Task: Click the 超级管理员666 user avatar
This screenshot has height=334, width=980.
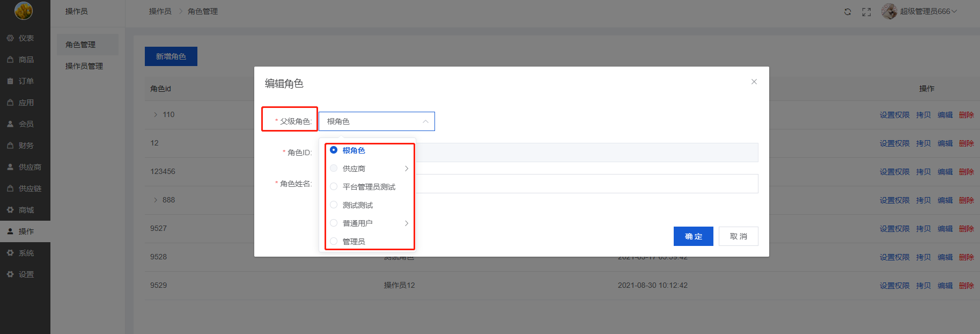Action: coord(889,11)
